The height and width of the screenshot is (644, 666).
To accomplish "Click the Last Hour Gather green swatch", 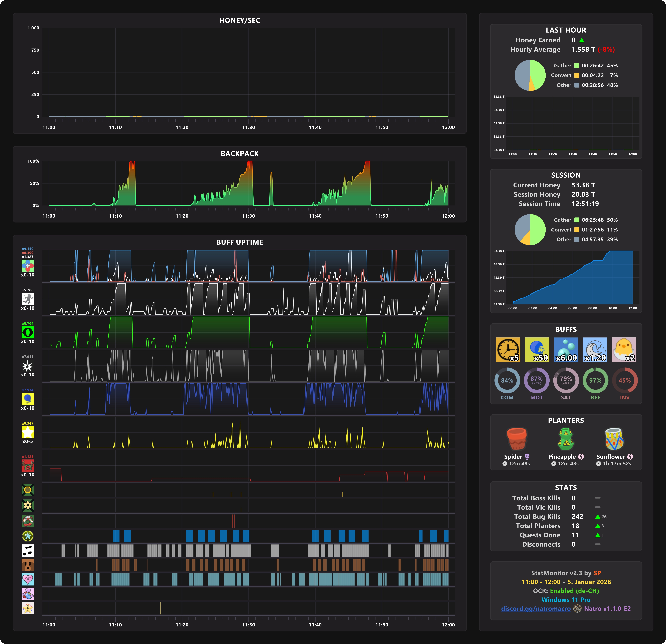I will tap(577, 66).
